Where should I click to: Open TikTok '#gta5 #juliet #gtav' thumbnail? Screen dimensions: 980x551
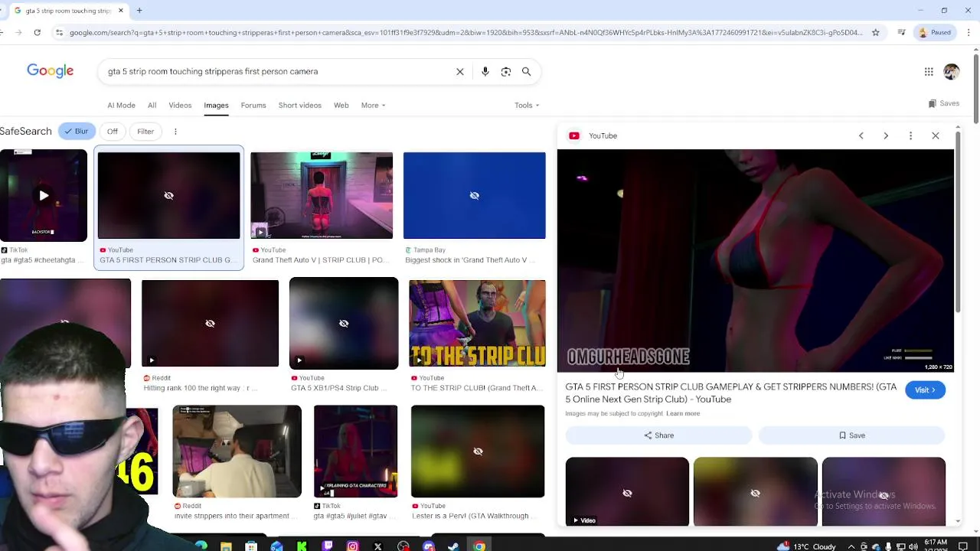(355, 452)
